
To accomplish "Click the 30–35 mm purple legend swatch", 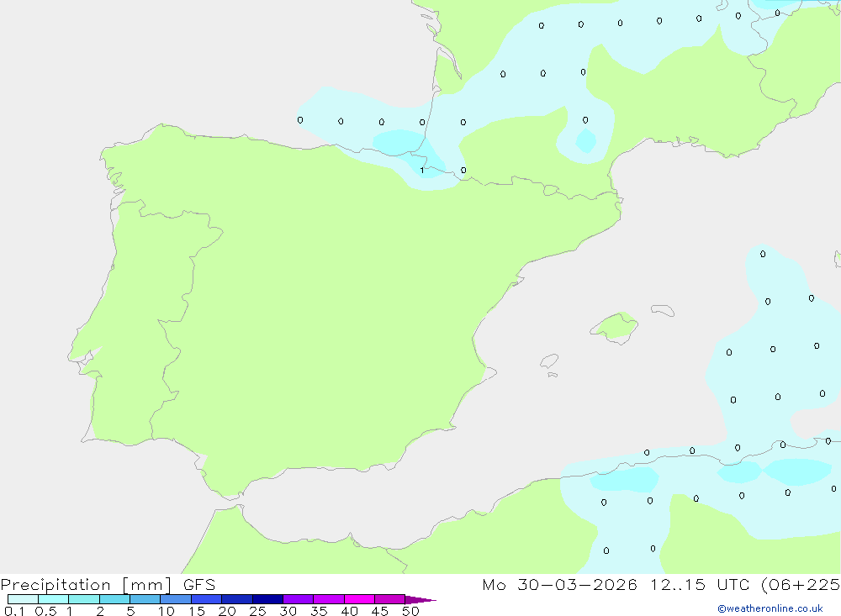I will coord(299,599).
